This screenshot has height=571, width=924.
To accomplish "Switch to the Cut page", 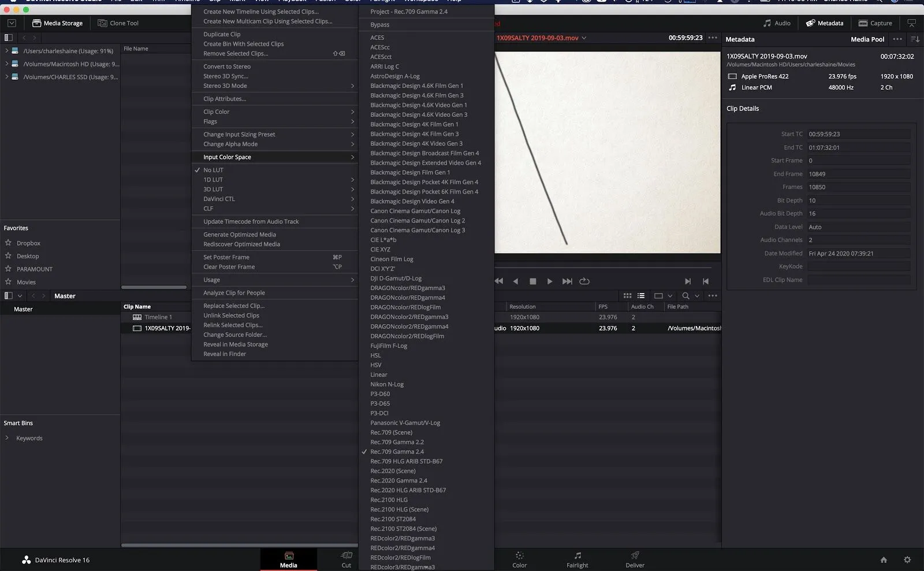I will pos(346,559).
